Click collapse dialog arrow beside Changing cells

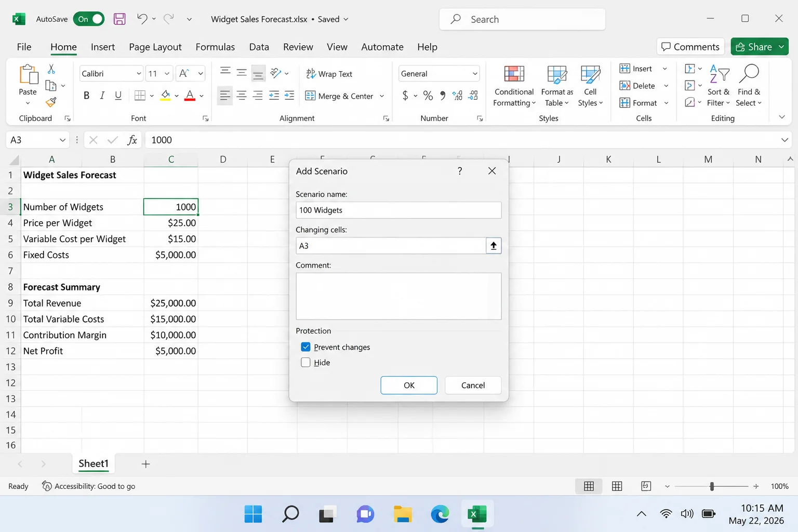click(x=494, y=246)
